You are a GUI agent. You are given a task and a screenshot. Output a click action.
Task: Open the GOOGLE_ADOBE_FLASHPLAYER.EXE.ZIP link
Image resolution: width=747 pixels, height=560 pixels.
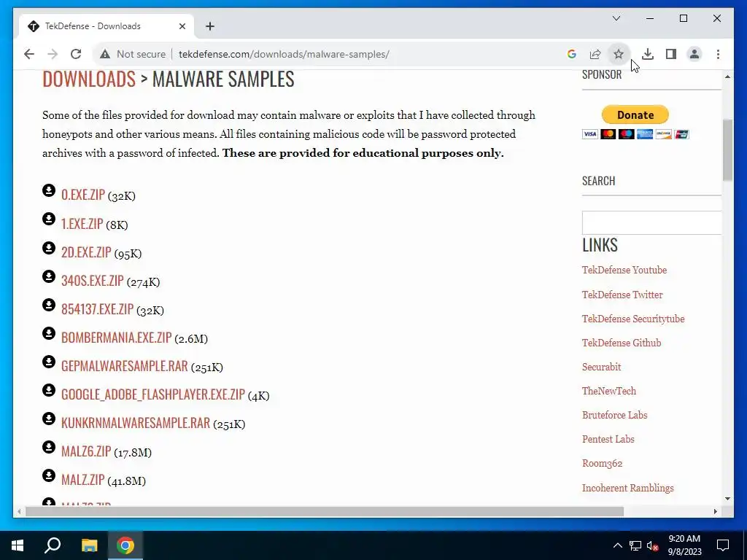tap(153, 394)
